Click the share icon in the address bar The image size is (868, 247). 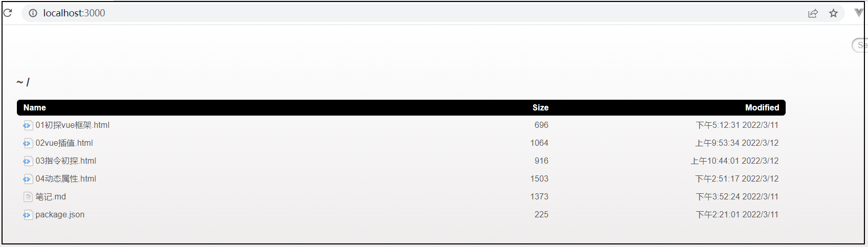813,13
